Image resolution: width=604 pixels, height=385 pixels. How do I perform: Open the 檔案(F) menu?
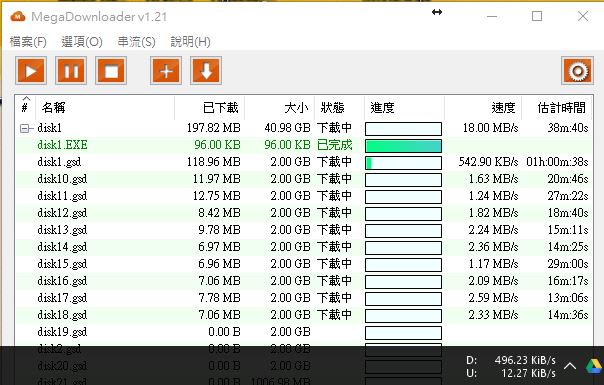(28, 41)
